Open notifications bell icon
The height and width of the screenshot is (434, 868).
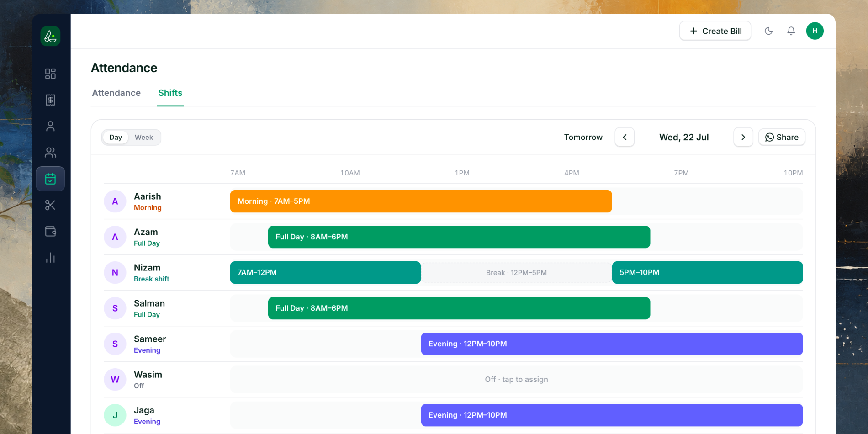(x=791, y=31)
